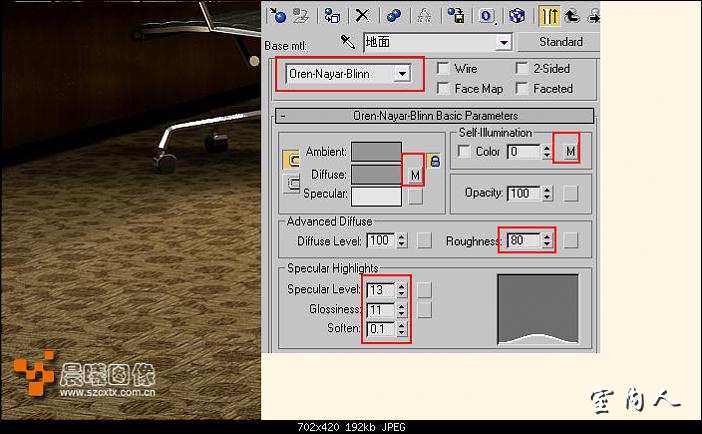The image size is (702, 434).
Task: Open the Self-Illumination map M button
Action: 570,151
